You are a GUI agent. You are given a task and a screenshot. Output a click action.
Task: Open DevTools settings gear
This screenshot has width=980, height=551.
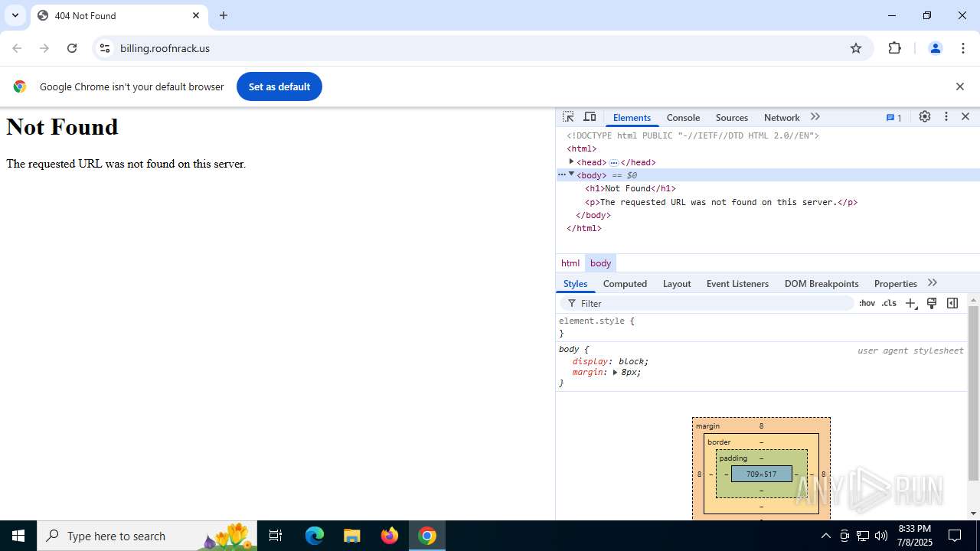click(925, 117)
